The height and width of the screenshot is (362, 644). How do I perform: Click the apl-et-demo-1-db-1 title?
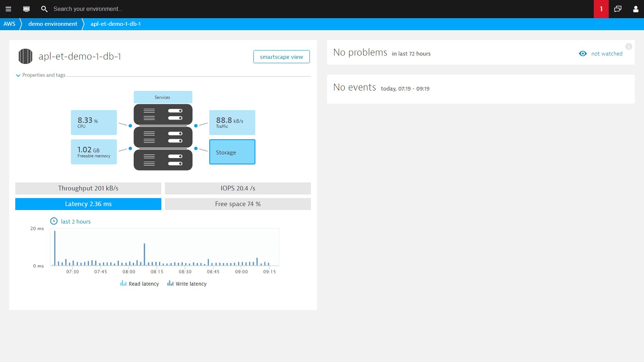point(80,56)
